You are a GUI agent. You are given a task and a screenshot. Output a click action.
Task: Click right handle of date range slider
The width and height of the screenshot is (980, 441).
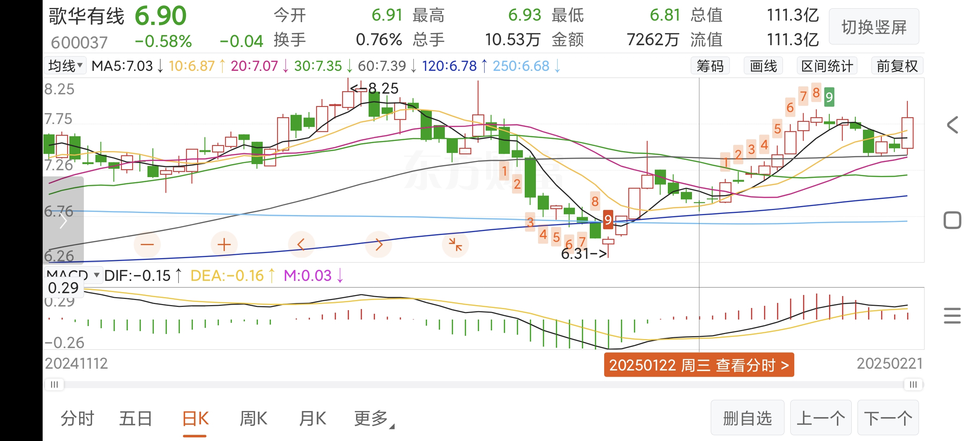click(x=913, y=384)
